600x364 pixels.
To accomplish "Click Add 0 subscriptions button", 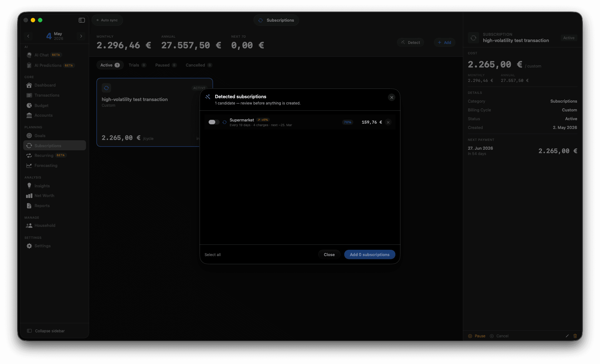I will pos(370,254).
